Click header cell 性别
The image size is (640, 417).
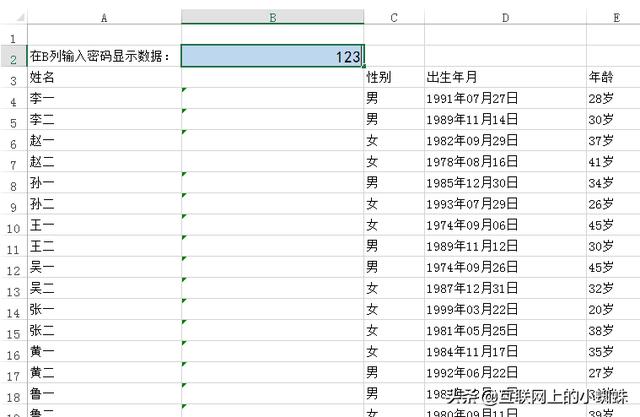394,78
